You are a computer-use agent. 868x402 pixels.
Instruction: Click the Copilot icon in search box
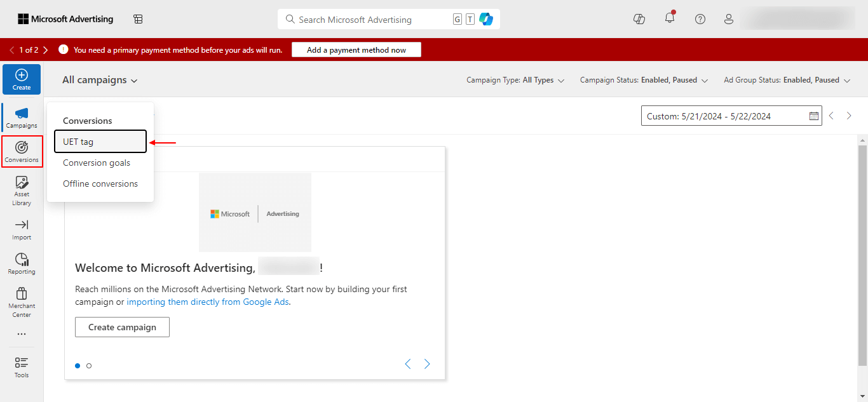[486, 19]
